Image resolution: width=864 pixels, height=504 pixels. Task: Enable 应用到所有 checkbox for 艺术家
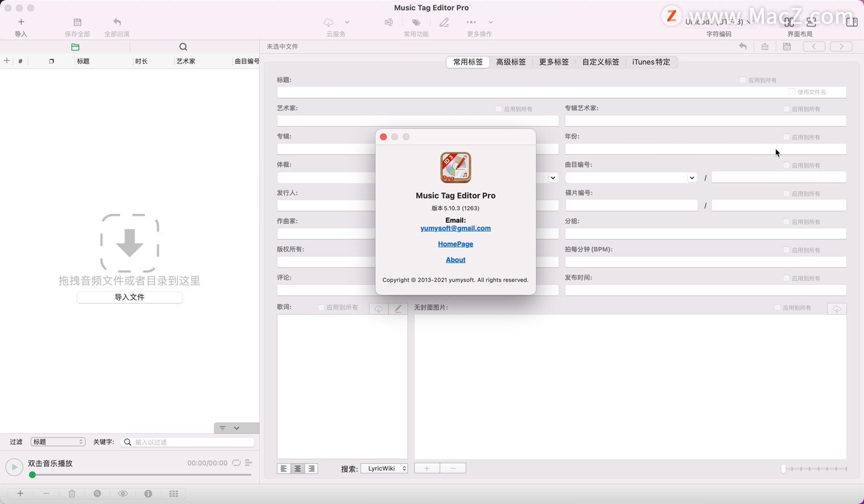pos(499,109)
